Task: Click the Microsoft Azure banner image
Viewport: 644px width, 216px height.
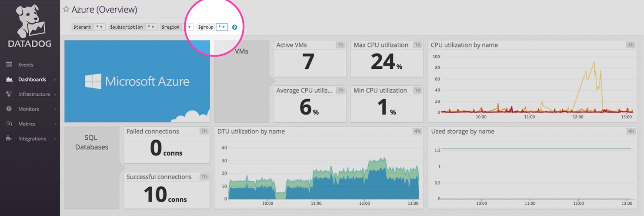Action: point(137,81)
